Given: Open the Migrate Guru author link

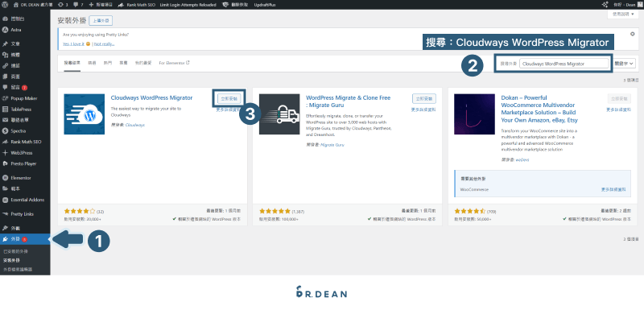Looking at the screenshot, I should click(x=332, y=145).
